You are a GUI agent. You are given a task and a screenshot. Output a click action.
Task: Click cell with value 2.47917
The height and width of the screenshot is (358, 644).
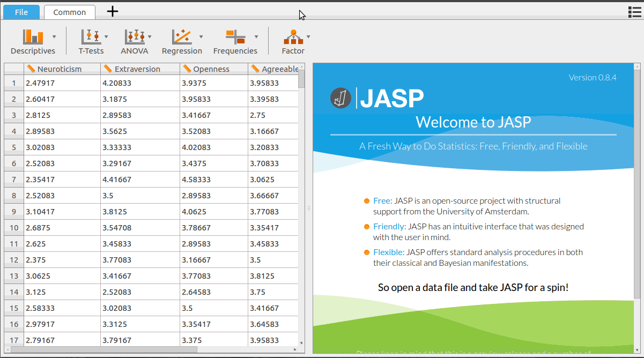pos(62,83)
